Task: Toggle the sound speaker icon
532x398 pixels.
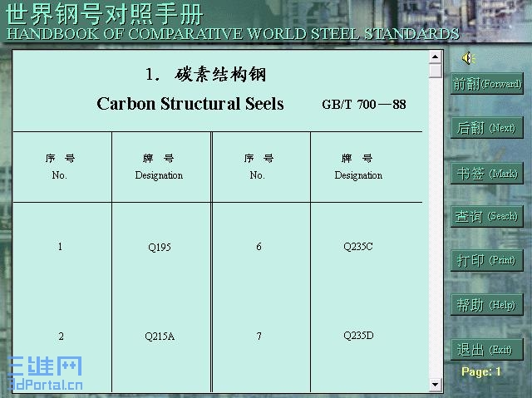Action: (x=469, y=58)
